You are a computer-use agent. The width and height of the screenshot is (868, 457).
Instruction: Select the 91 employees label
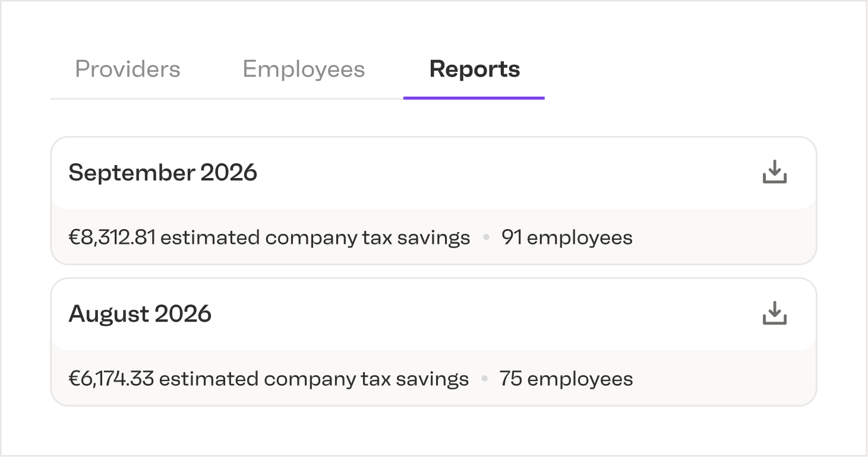tap(567, 237)
